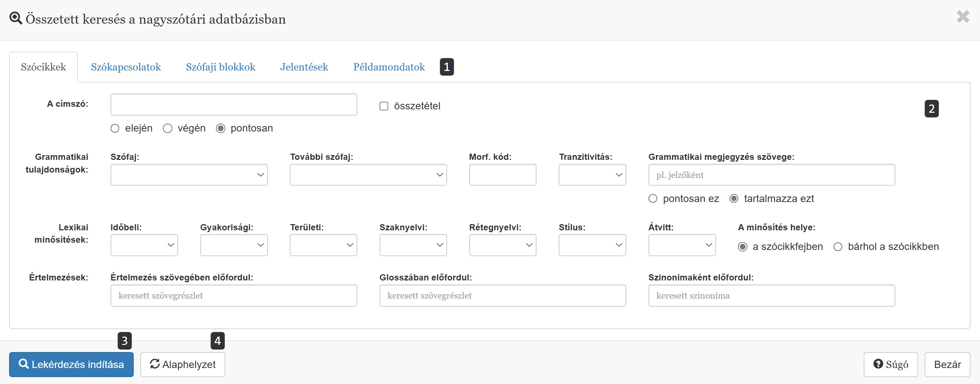Select the bárhol a szócikkben option
The width and height of the screenshot is (980, 384).
[838, 247]
